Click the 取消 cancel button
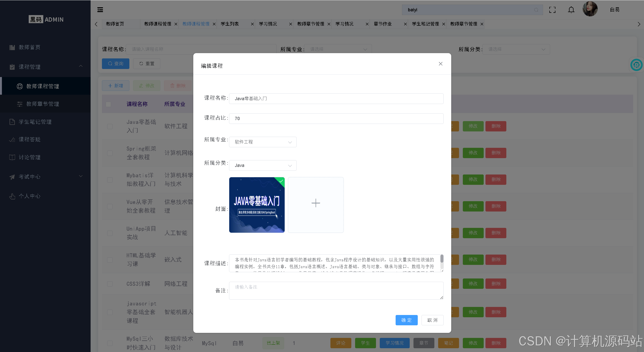The height and width of the screenshot is (352, 644). coord(432,320)
